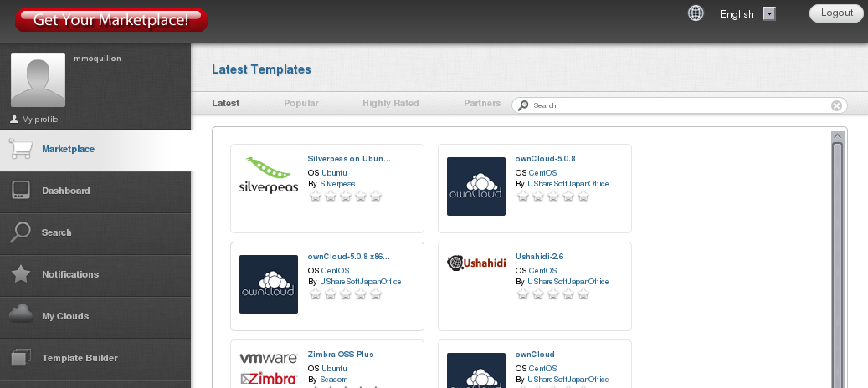Click the scrollbar up arrow
The image size is (868, 388).
pos(836,136)
